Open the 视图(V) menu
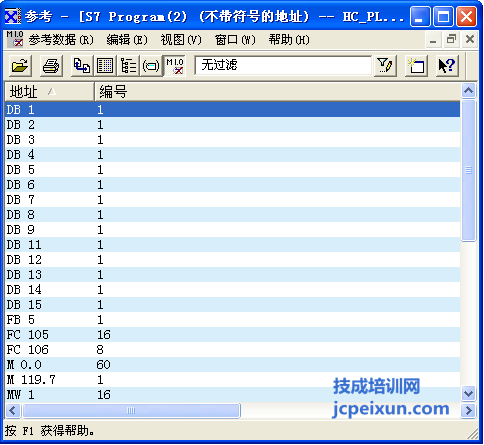The width and height of the screenshot is (484, 445). click(181, 40)
